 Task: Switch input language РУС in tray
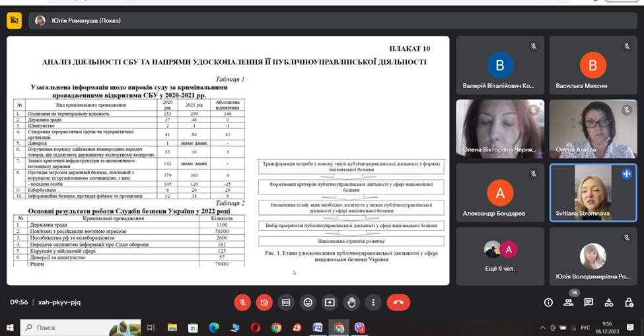tap(585, 328)
